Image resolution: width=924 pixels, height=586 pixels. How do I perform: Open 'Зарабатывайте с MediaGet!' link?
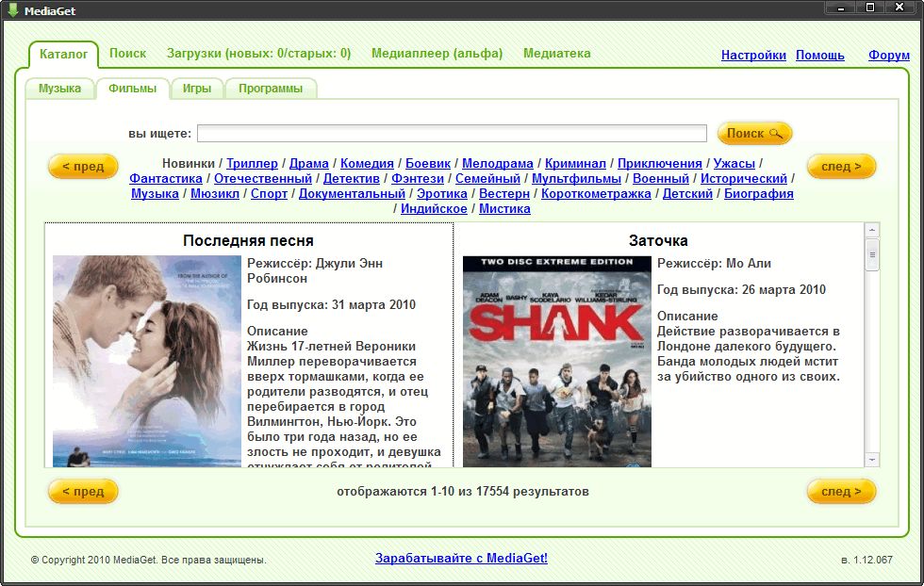(461, 559)
